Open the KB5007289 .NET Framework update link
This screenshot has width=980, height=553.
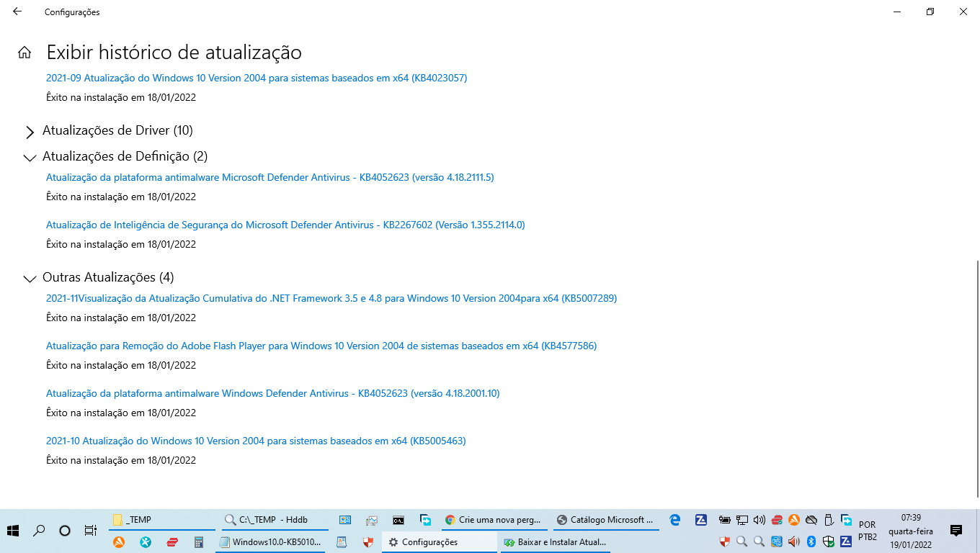331,298
